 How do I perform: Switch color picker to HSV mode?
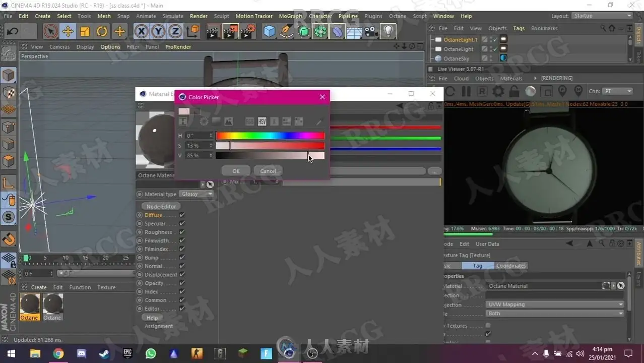[262, 122]
